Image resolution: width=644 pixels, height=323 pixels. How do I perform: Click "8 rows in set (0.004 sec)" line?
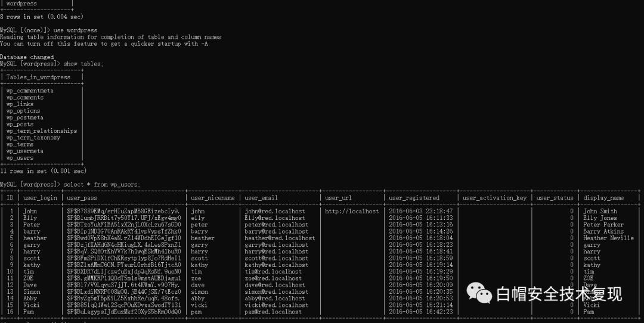42,17
